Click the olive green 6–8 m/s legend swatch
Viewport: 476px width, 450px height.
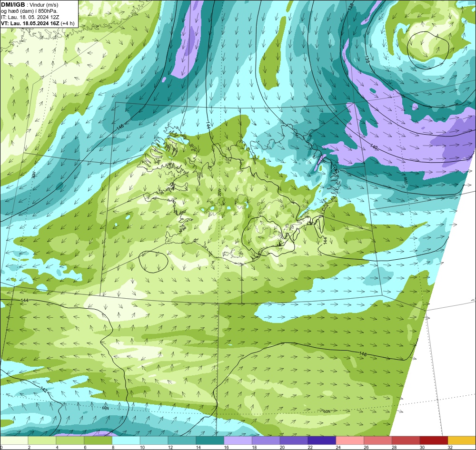[98, 440]
